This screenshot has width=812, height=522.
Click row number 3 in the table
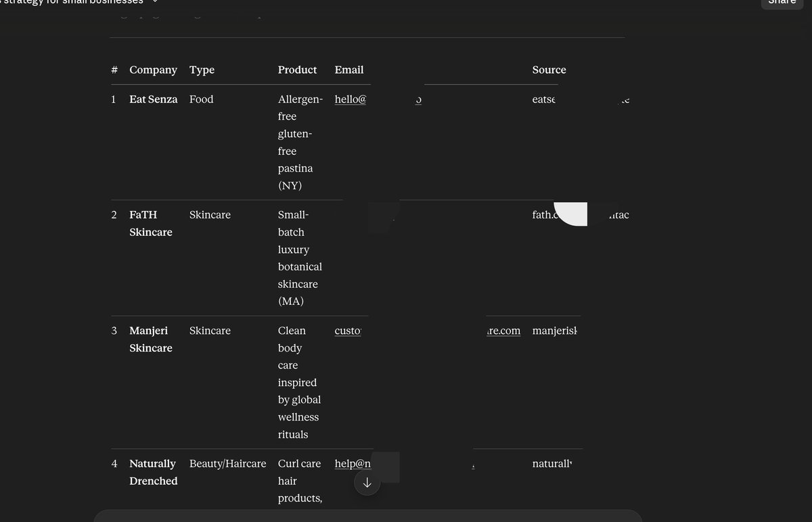point(114,331)
